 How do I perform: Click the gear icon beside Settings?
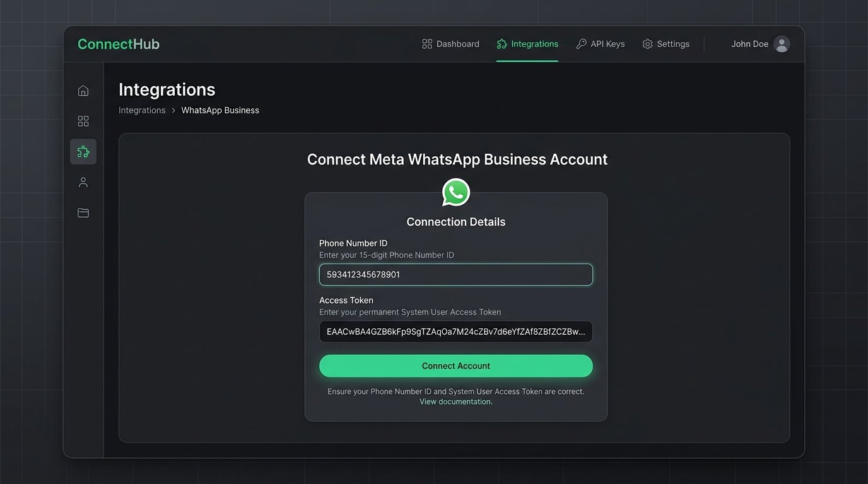(647, 44)
